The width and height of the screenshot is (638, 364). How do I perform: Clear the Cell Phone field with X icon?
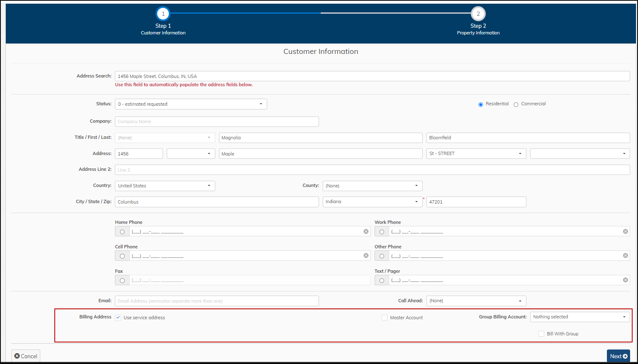(x=366, y=255)
